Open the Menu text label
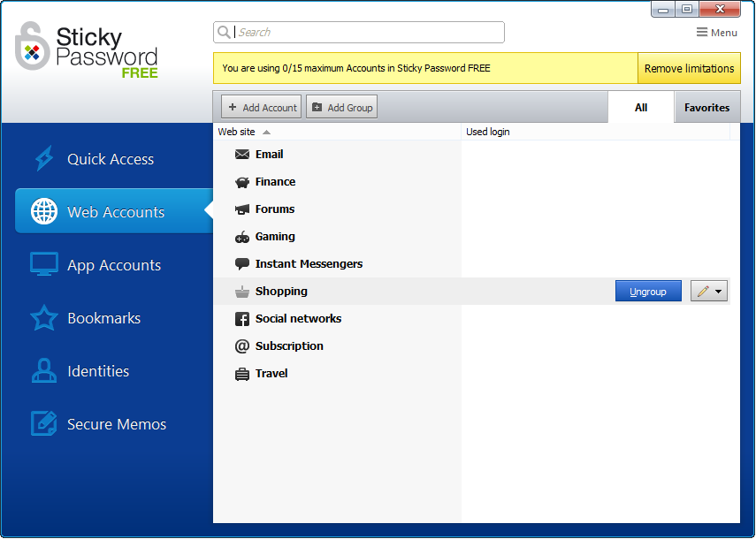 pos(723,33)
